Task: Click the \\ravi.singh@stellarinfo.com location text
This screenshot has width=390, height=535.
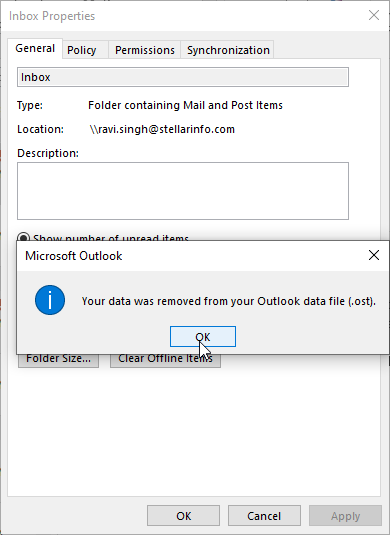Action: click(x=162, y=129)
